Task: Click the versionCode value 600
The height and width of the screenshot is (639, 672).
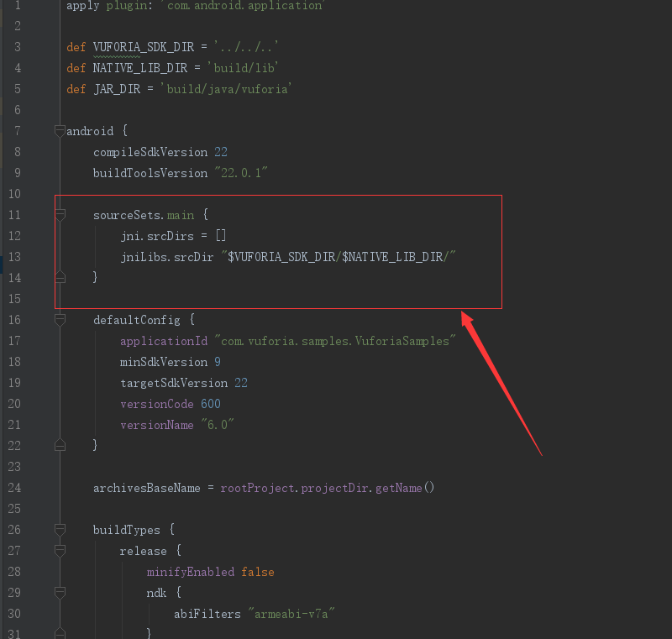Action: point(211,404)
